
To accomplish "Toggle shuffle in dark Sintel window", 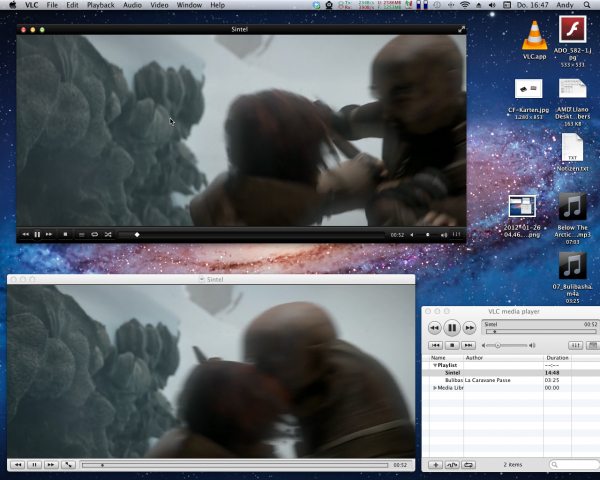I will (x=108, y=235).
